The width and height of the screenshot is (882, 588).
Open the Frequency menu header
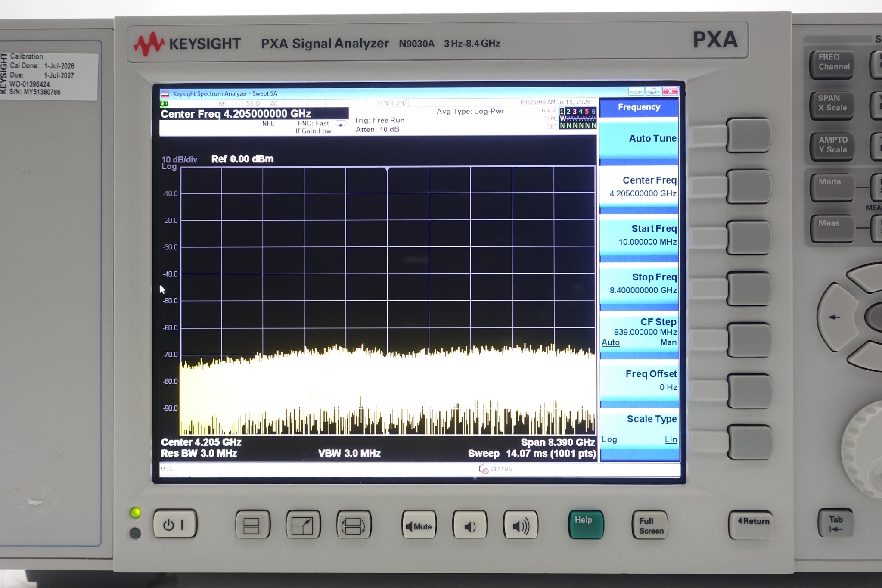(x=639, y=107)
